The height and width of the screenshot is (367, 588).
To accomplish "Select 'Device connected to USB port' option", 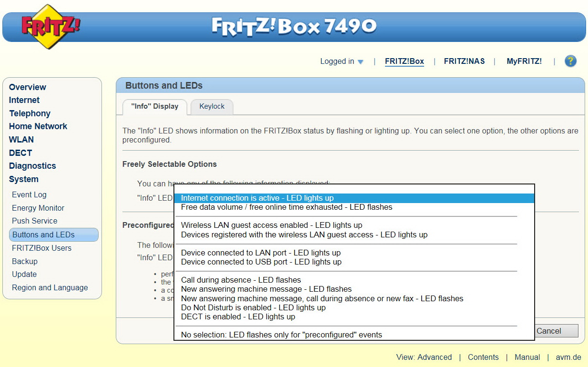I will [354, 262].
